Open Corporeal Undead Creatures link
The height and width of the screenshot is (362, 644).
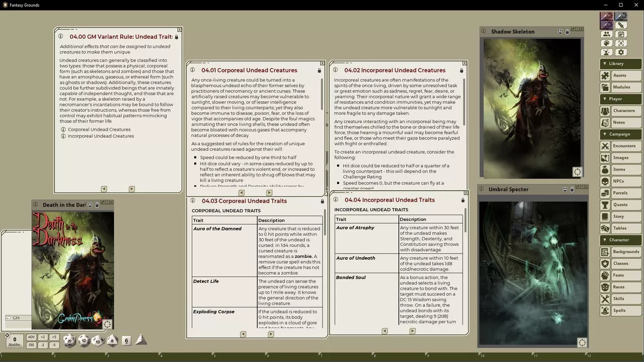click(x=99, y=129)
